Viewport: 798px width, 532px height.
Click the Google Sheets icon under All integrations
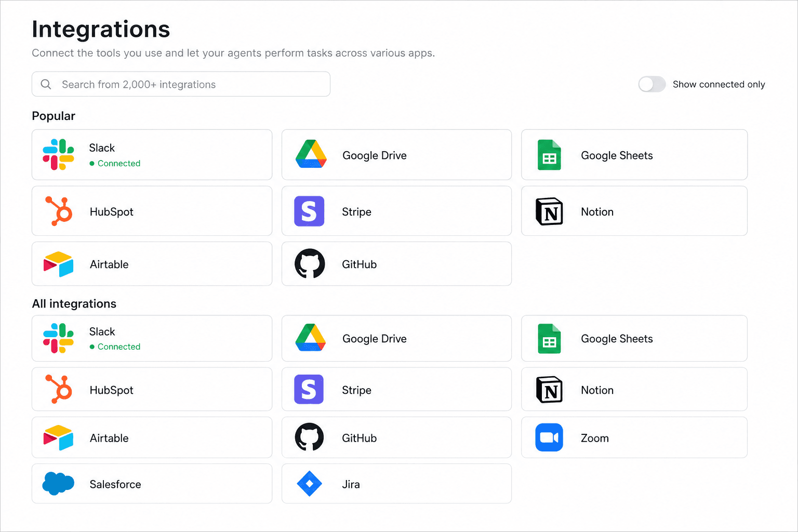point(549,339)
